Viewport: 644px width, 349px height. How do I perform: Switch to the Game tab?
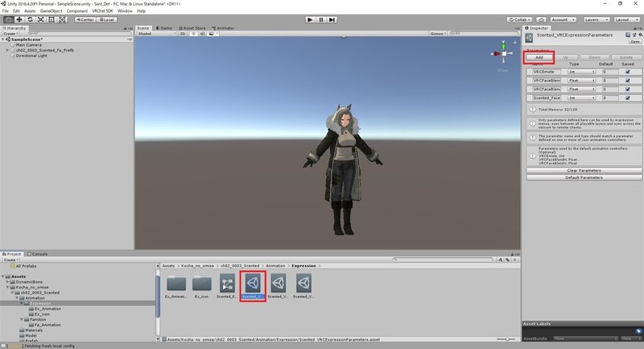coord(164,28)
